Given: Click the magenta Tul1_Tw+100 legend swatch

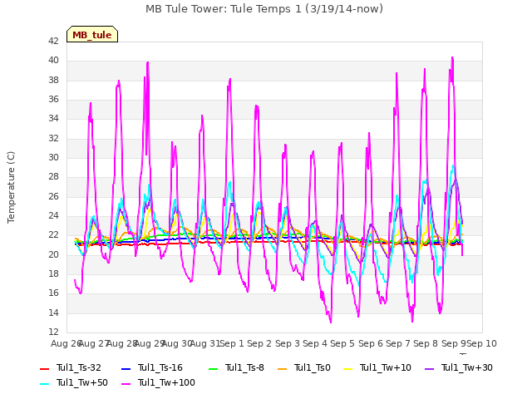Looking at the screenshot, I should (x=126, y=384).
